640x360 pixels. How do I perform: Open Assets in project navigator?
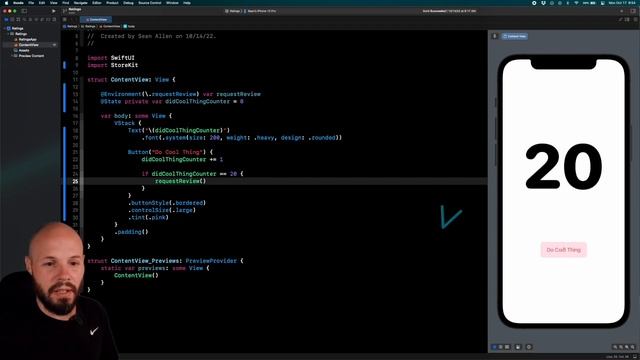(24, 51)
